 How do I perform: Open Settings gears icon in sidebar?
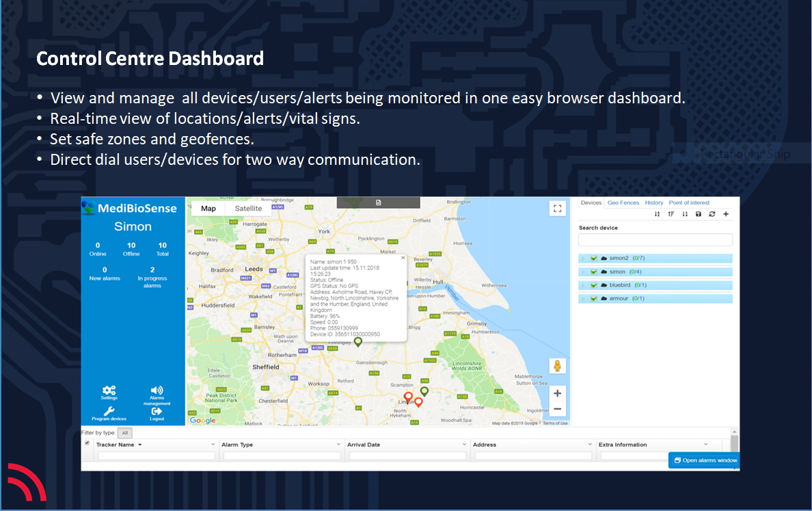coord(109,390)
